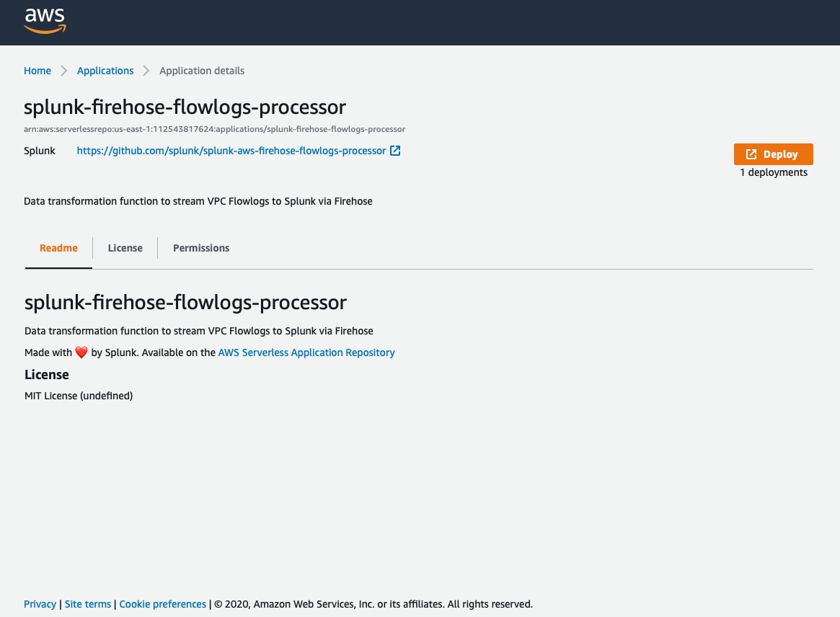Select 'MIT License (undefined)' text
This screenshot has width=840, height=617.
(x=79, y=396)
